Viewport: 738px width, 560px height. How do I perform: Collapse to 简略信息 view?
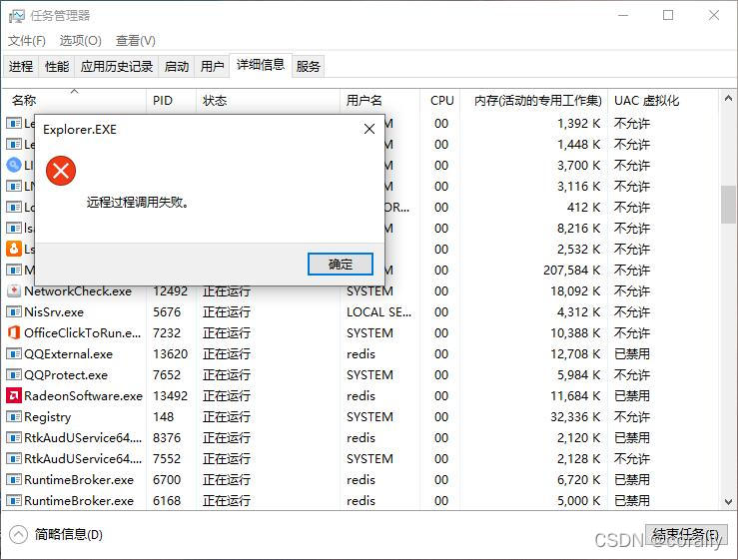pos(56,535)
